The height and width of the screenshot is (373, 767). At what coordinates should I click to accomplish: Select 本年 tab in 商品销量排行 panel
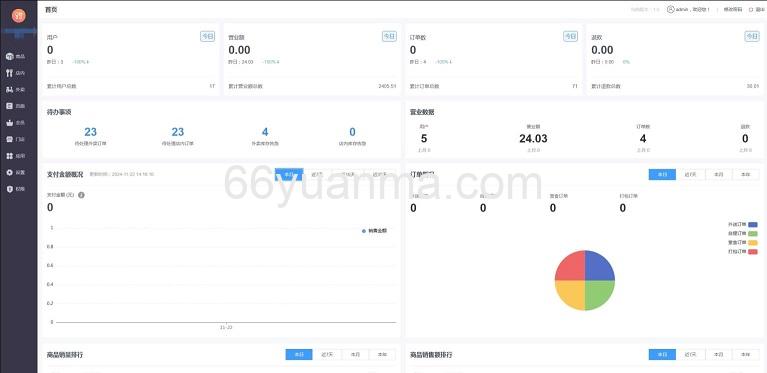pos(382,354)
